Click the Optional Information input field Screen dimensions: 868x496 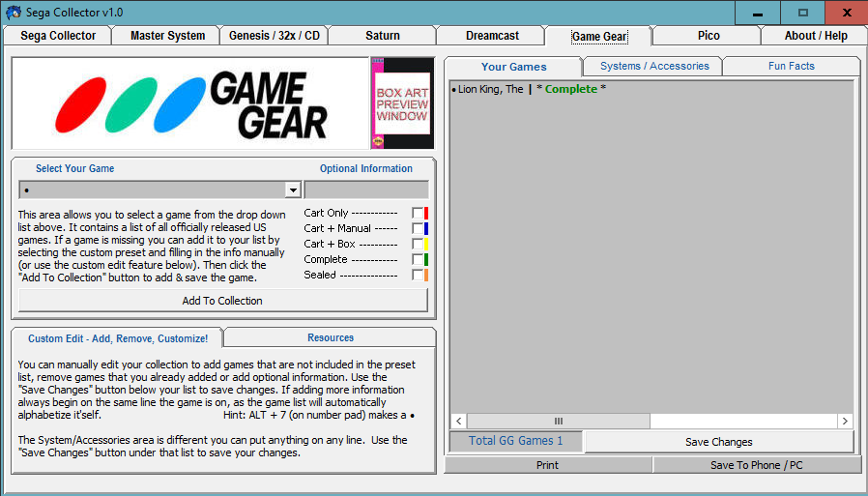[x=366, y=190]
